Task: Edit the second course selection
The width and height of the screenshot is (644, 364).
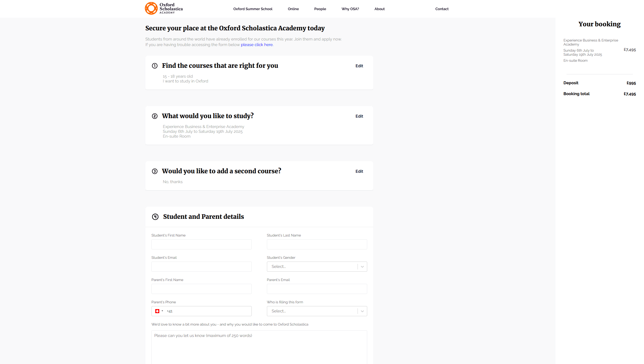Action: [359, 171]
